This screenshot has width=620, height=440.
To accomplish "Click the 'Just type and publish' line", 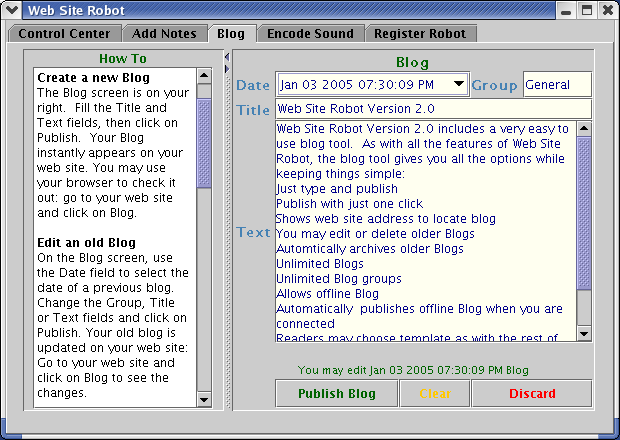I will click(x=337, y=189).
